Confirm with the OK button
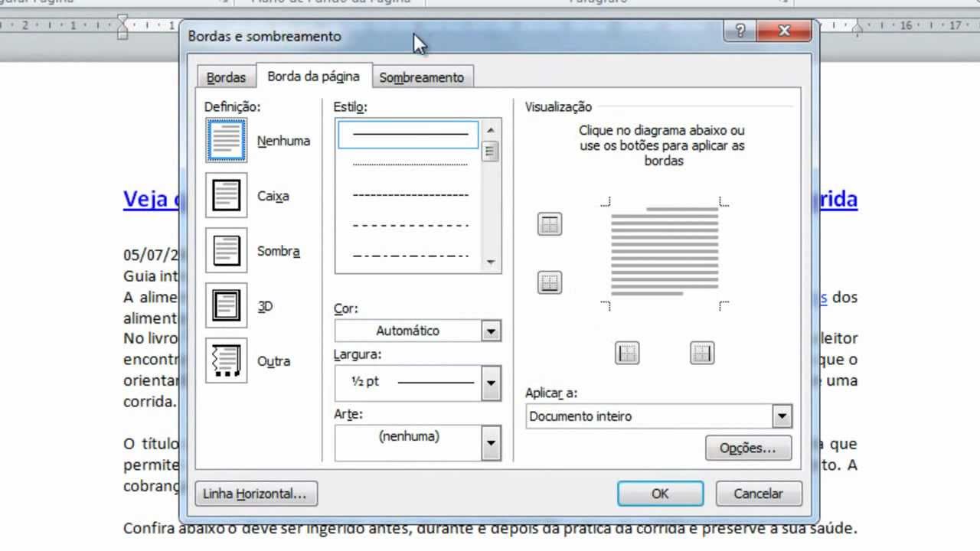This screenshot has height=551, width=980. [660, 494]
